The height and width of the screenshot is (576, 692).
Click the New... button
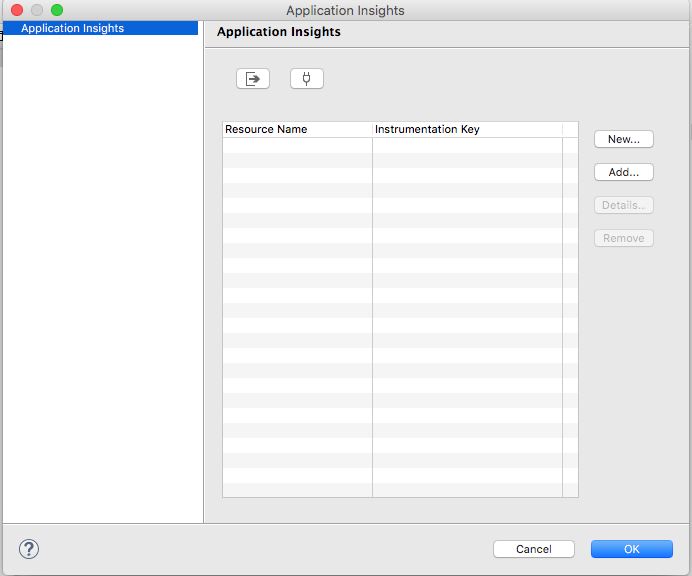[624, 139]
